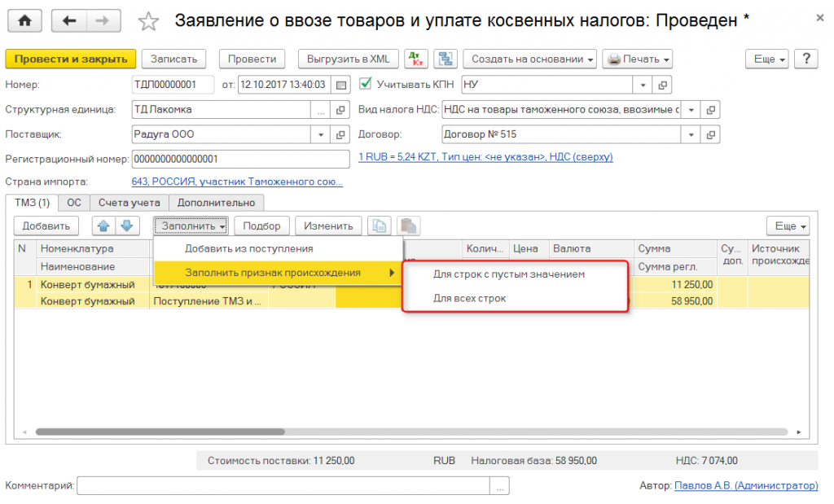Expand the Создать на основании dropdown

pos(529,59)
